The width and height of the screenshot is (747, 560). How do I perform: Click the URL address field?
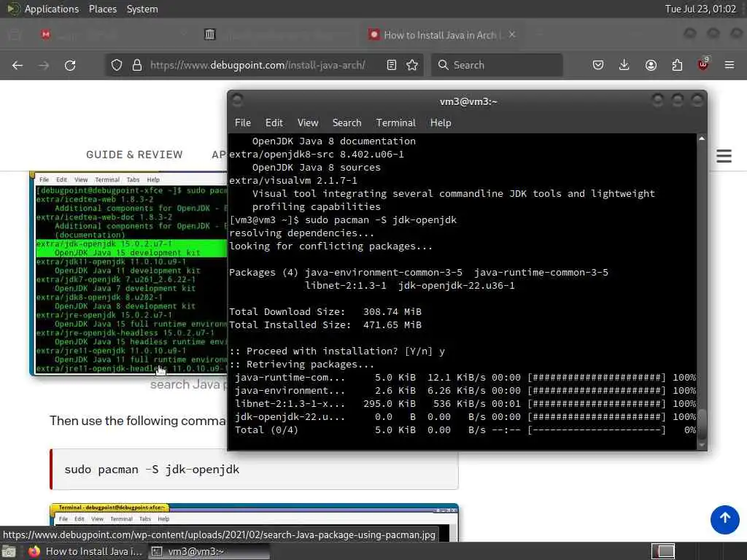click(258, 65)
